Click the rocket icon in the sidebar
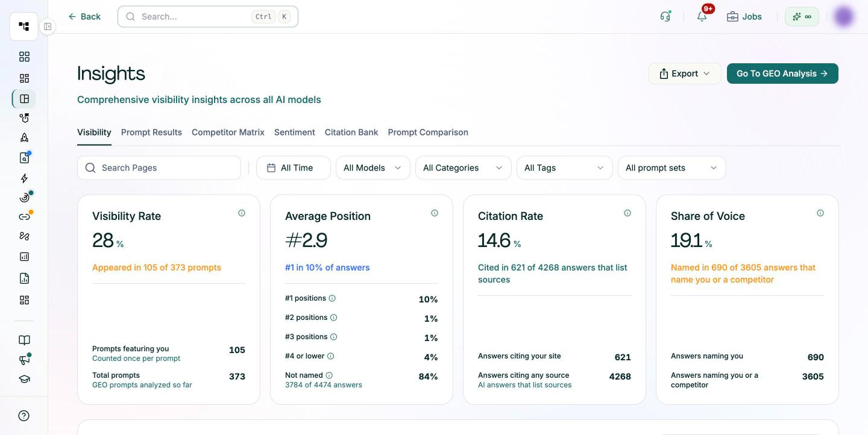The image size is (868, 435). [x=24, y=137]
